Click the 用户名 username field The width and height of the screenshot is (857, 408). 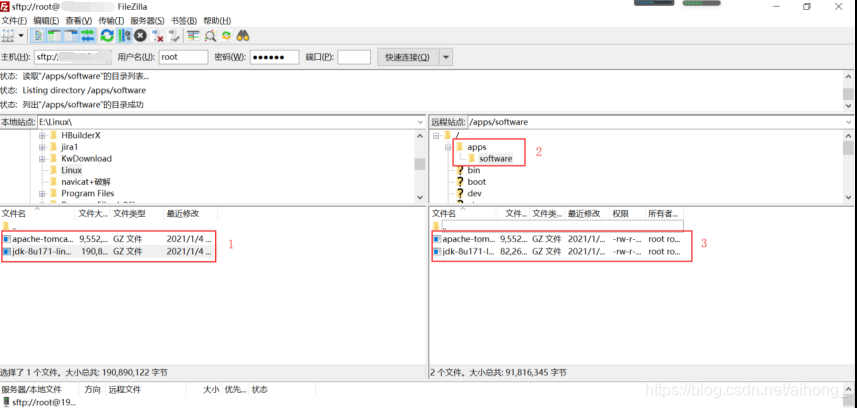click(183, 57)
